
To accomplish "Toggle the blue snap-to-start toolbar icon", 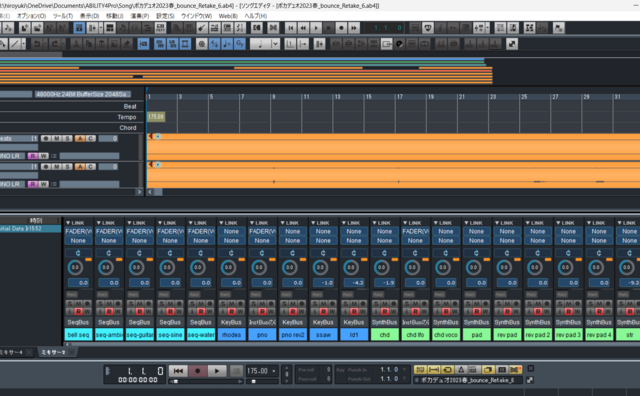I will (143, 44).
